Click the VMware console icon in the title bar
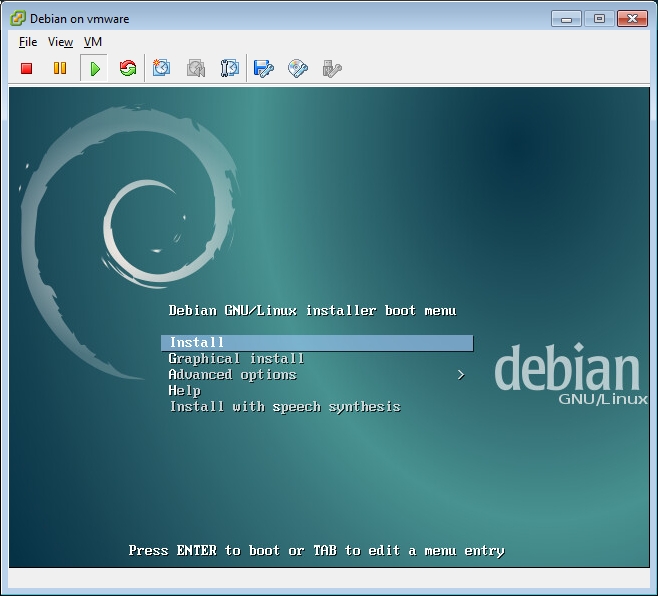658x596 pixels. point(18,18)
